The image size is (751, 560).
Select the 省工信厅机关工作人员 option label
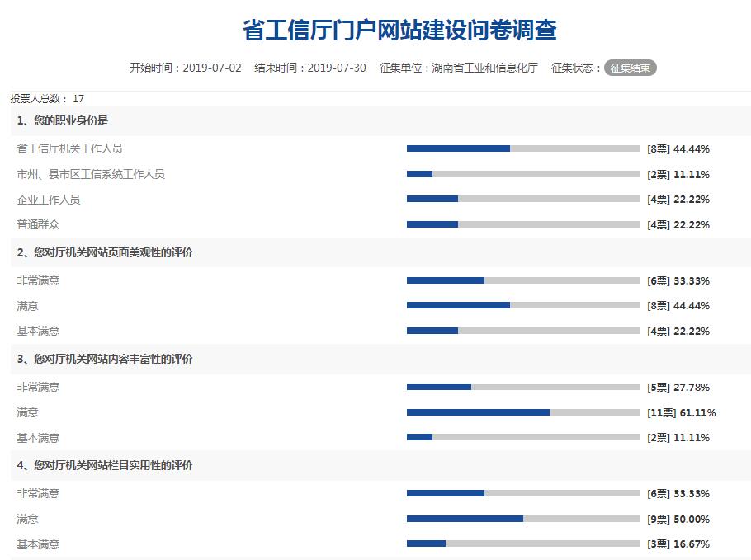(70, 148)
